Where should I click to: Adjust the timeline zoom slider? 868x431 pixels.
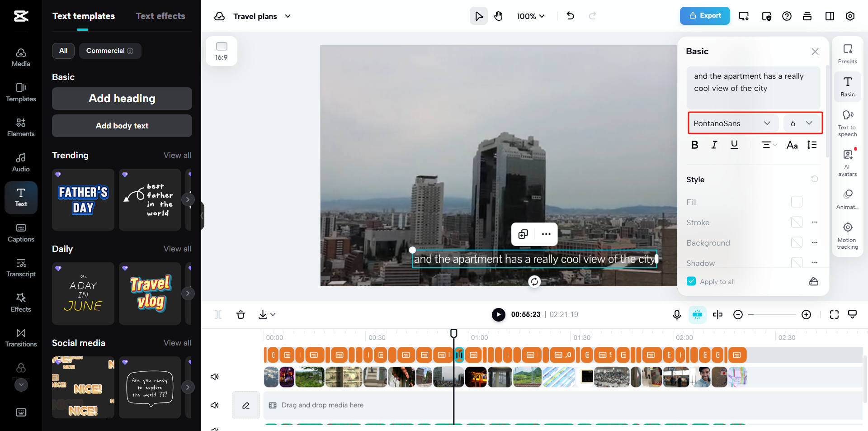click(772, 315)
